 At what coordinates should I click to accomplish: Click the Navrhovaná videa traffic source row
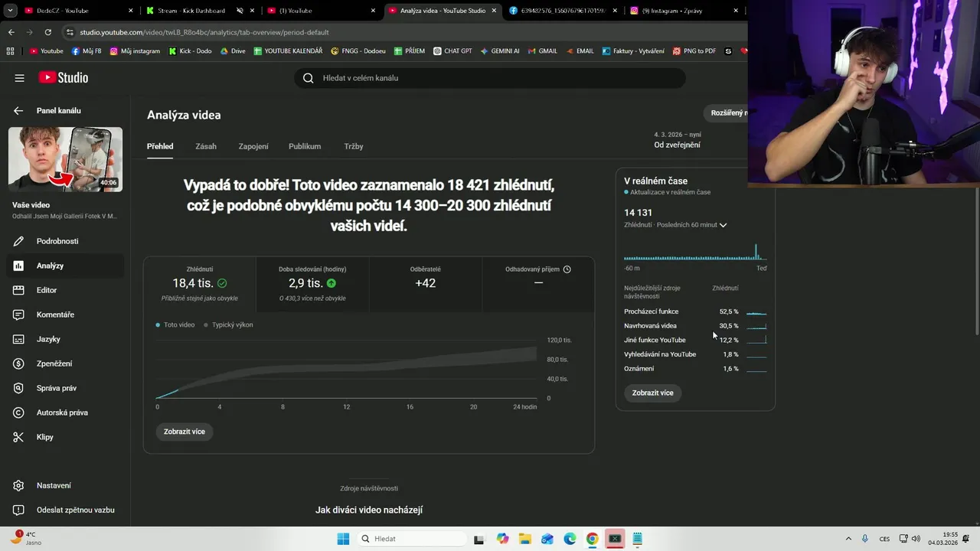695,326
